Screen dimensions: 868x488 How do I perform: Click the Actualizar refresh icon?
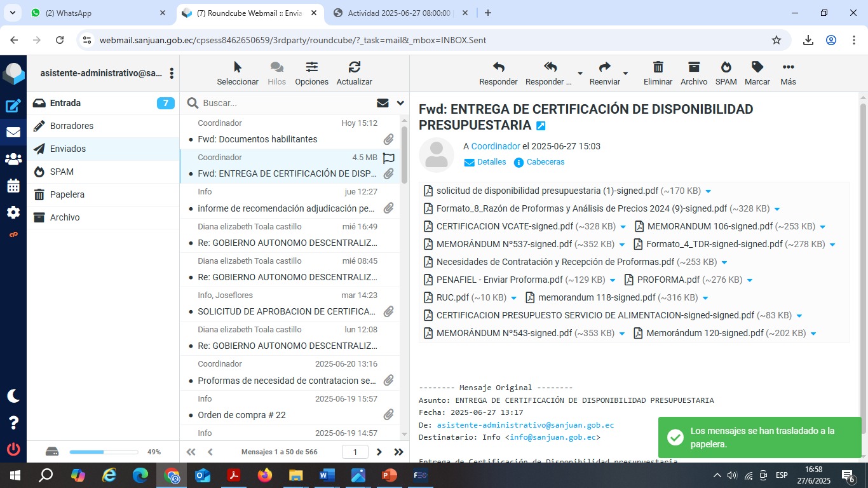pyautogui.click(x=354, y=67)
